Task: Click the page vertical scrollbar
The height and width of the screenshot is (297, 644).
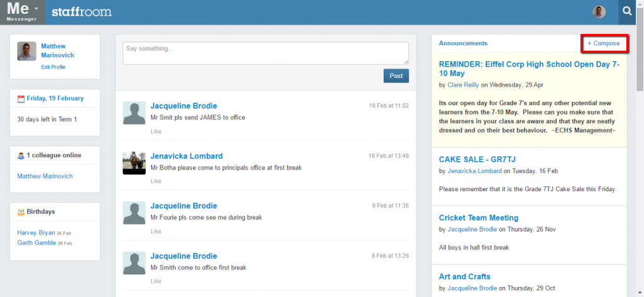Action: pos(640,148)
